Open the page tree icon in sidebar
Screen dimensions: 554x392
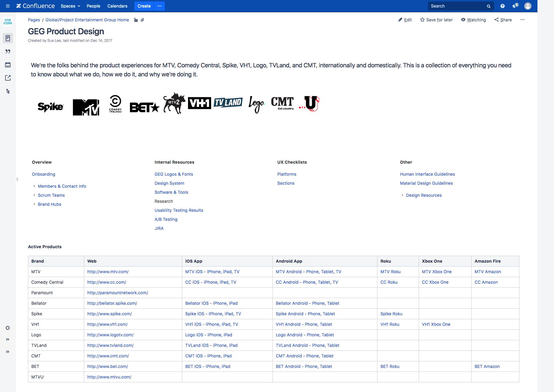point(8,91)
